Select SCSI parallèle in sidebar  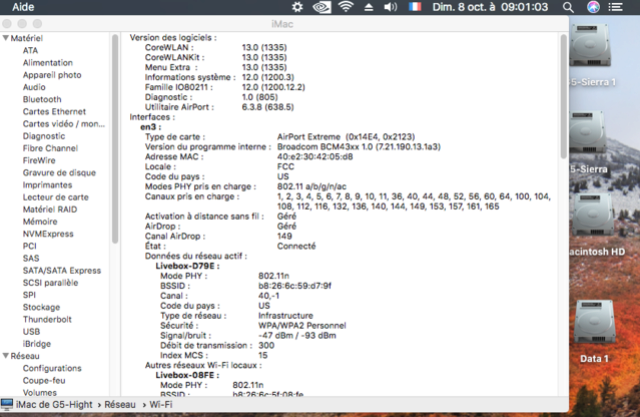point(50,283)
